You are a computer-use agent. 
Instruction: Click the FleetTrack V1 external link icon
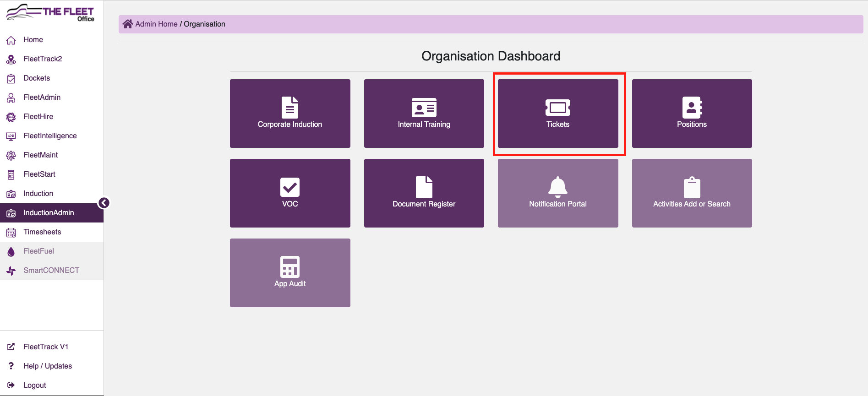[11, 347]
